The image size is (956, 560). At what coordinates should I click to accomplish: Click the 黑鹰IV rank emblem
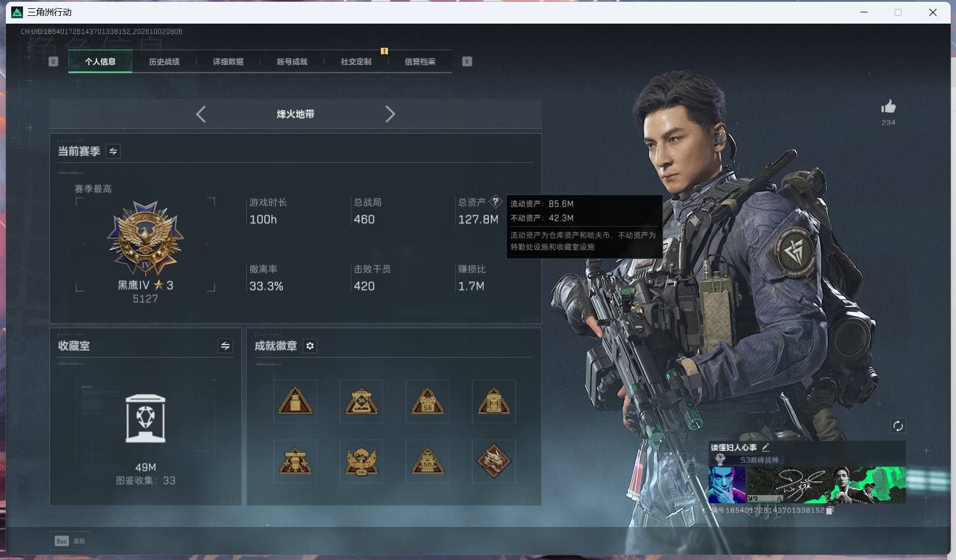(145, 238)
